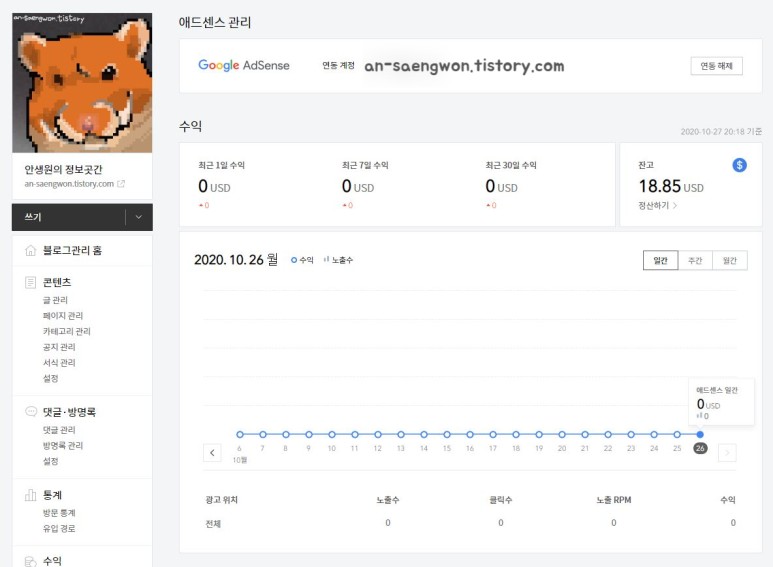Image resolution: width=773 pixels, height=567 pixels.
Task: Open 방문 통계 menu item
Action: (59, 513)
